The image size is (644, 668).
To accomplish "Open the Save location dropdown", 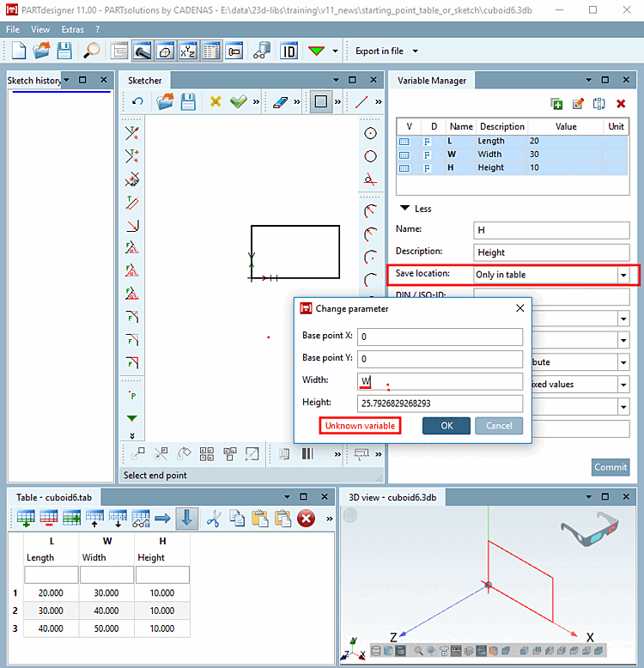I will tap(623, 275).
